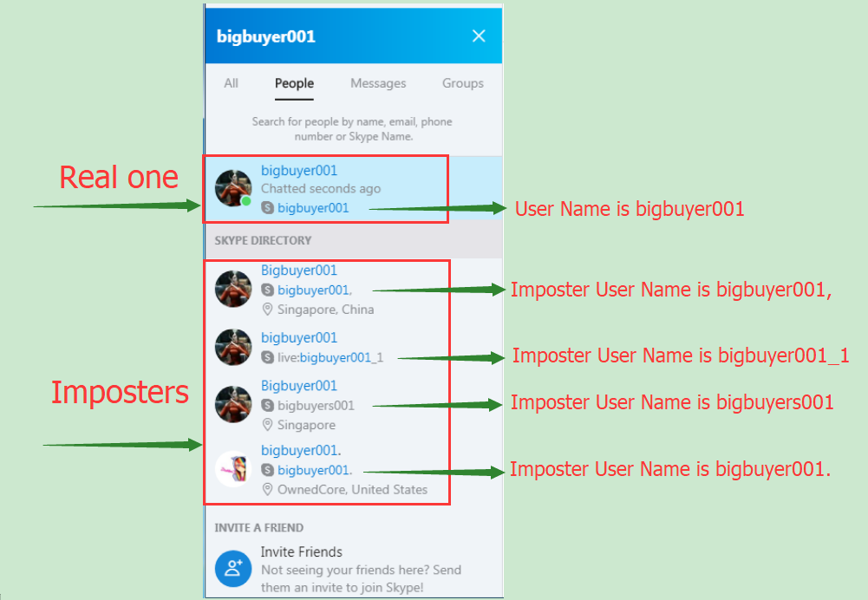The image size is (868, 600).
Task: Select Bigbuyer001 result located in Singapore, China
Action: pyautogui.click(x=299, y=271)
